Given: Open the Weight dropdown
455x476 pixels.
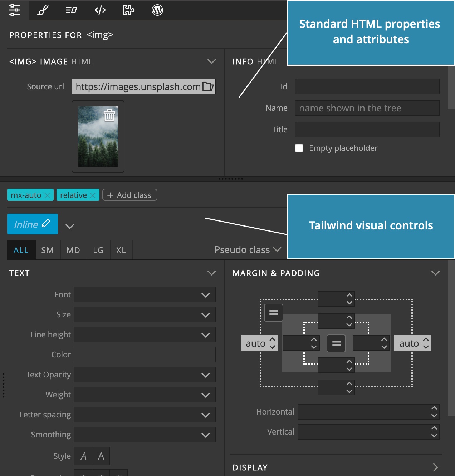Looking at the screenshot, I should click(145, 395).
